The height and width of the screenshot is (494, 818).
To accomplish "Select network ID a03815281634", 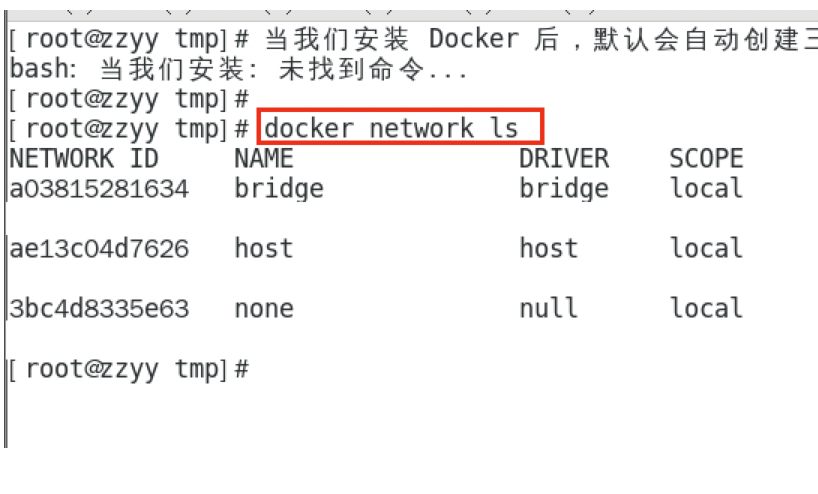I will pos(98,189).
